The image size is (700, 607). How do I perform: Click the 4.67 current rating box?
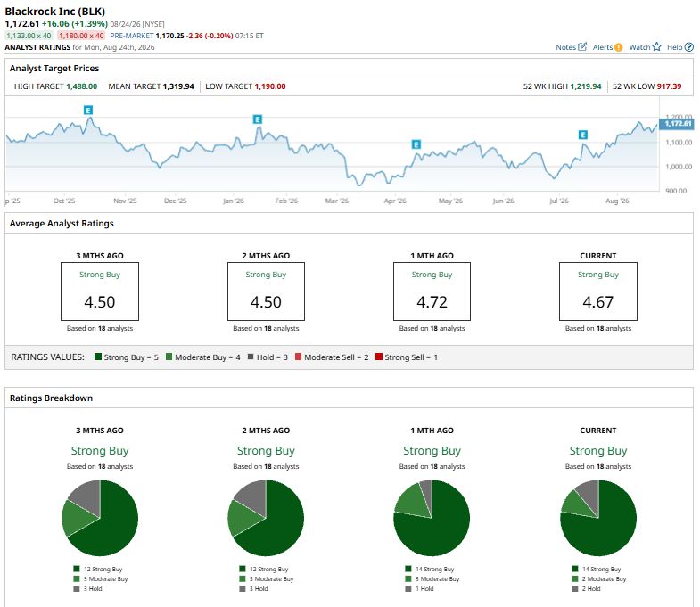click(598, 291)
